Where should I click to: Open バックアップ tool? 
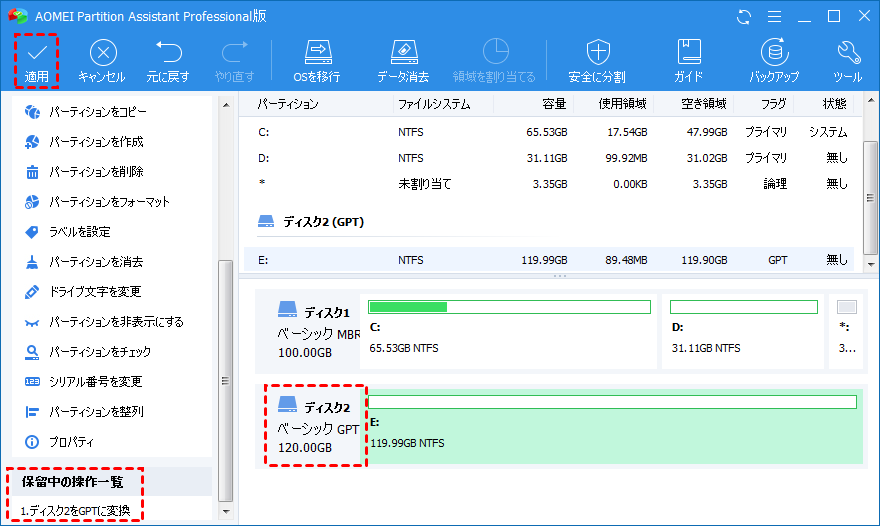774,61
